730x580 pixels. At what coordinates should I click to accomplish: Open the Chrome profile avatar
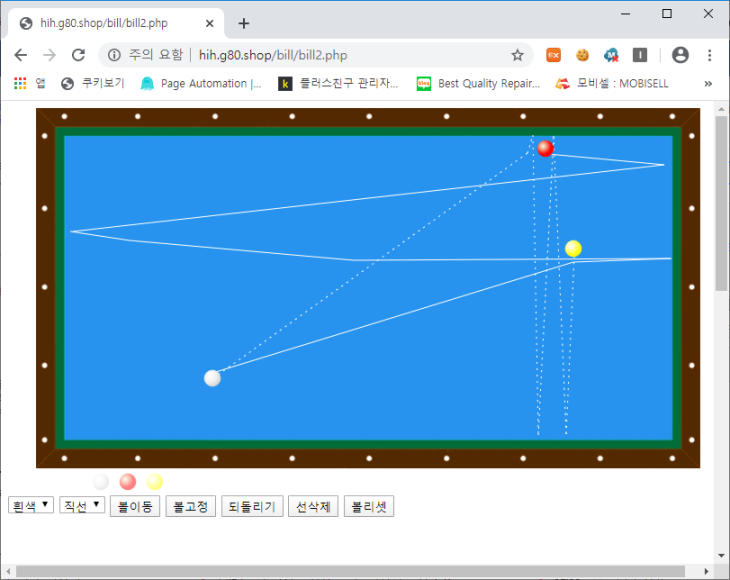pos(680,55)
